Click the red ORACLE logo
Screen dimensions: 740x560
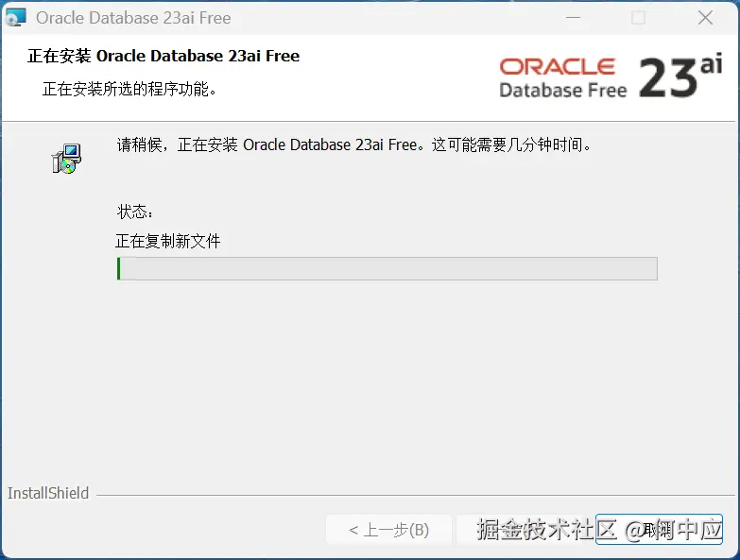pyautogui.click(x=558, y=66)
